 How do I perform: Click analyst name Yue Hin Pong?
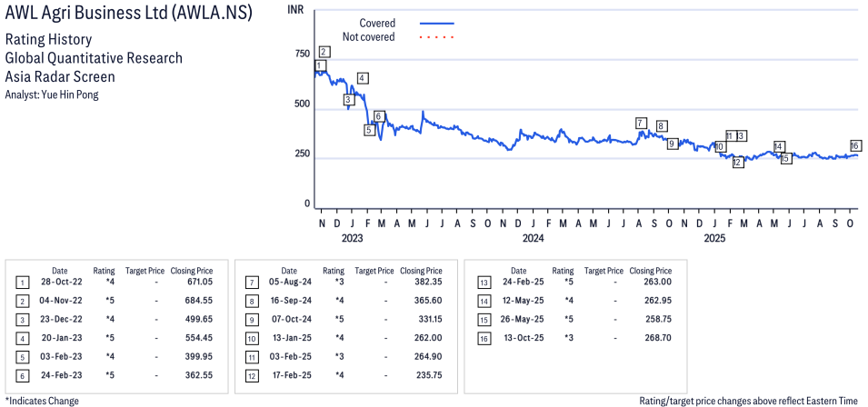(x=52, y=94)
